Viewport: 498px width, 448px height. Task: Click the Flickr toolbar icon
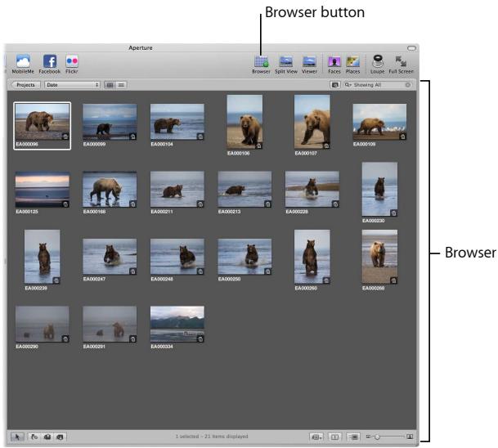(72, 64)
